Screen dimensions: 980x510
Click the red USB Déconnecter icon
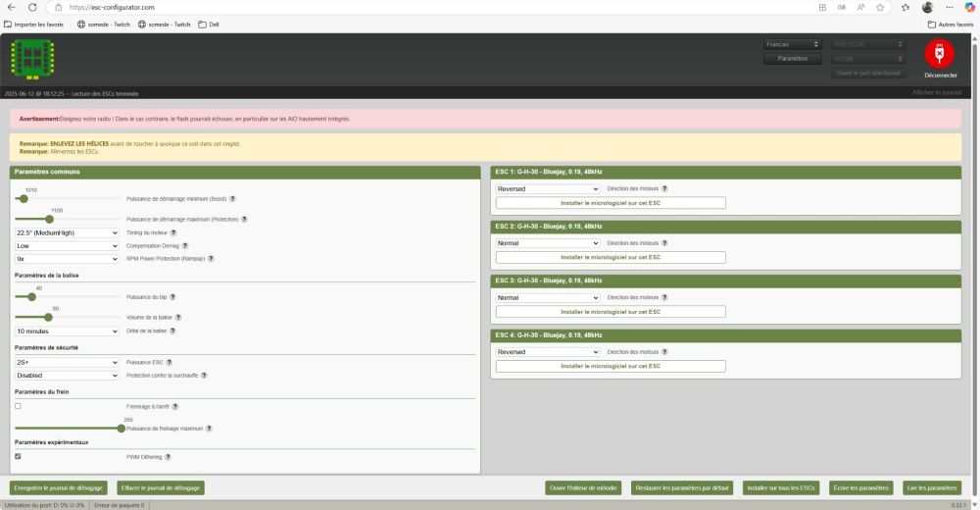(939, 53)
